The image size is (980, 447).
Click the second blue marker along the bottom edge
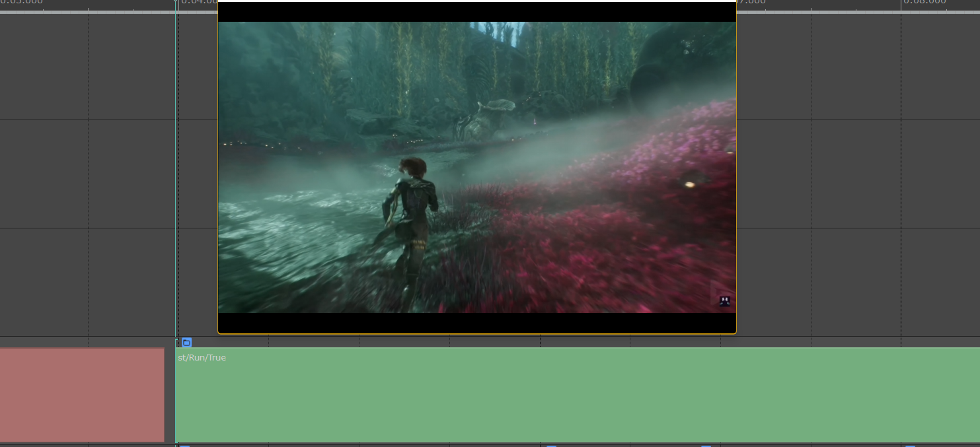[551, 446]
